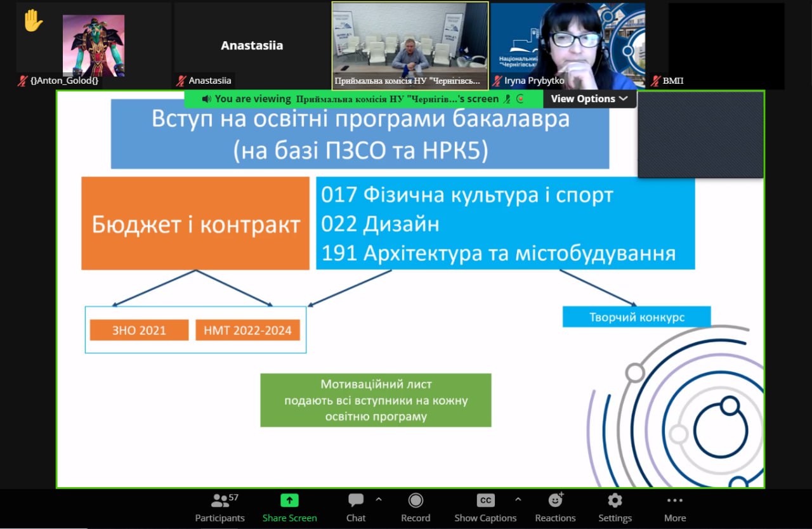Click the More three-dots icon
812x529 pixels.
674,500
